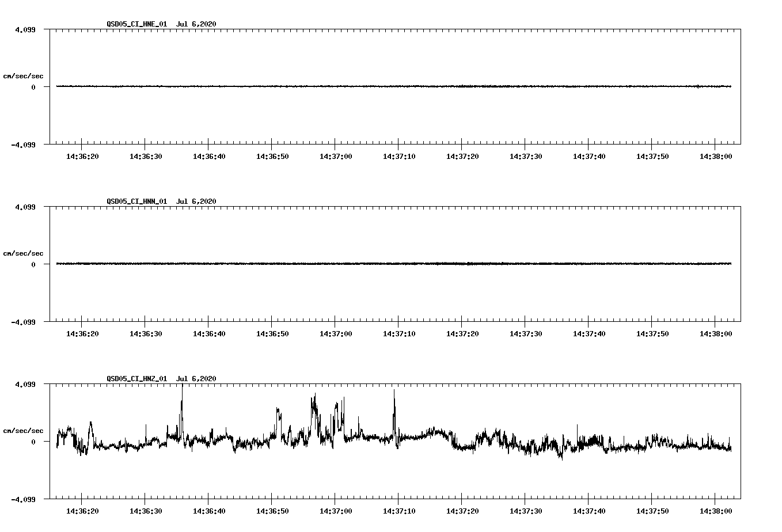The width and height of the screenshot is (782, 532).
Task: Click the QSD05_CI_HNN_01 plot title
Action: [161, 202]
